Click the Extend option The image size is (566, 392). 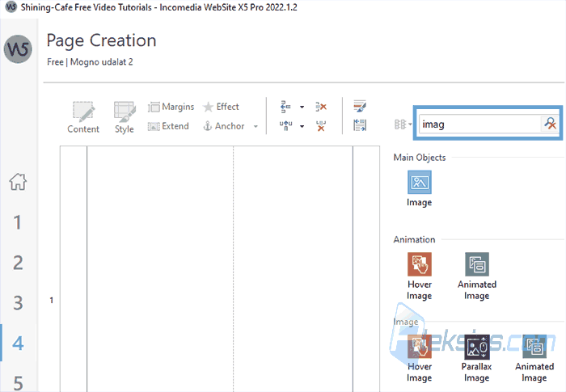(168, 126)
